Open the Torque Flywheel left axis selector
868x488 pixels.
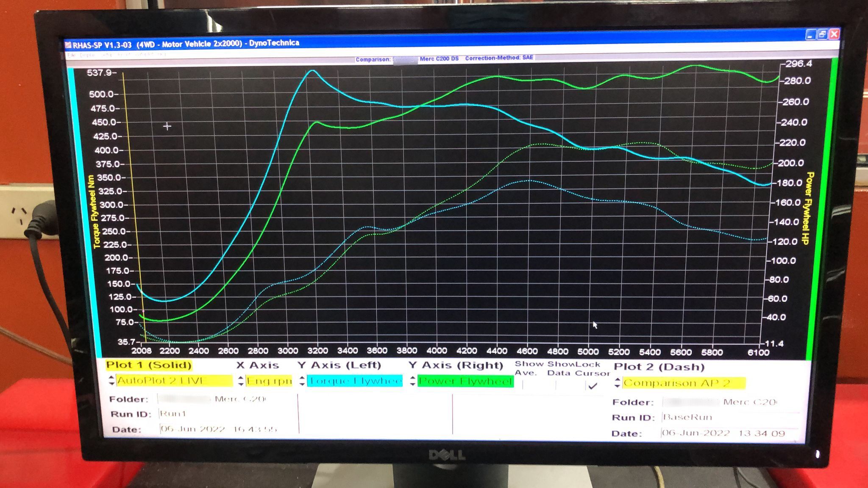[x=354, y=381]
